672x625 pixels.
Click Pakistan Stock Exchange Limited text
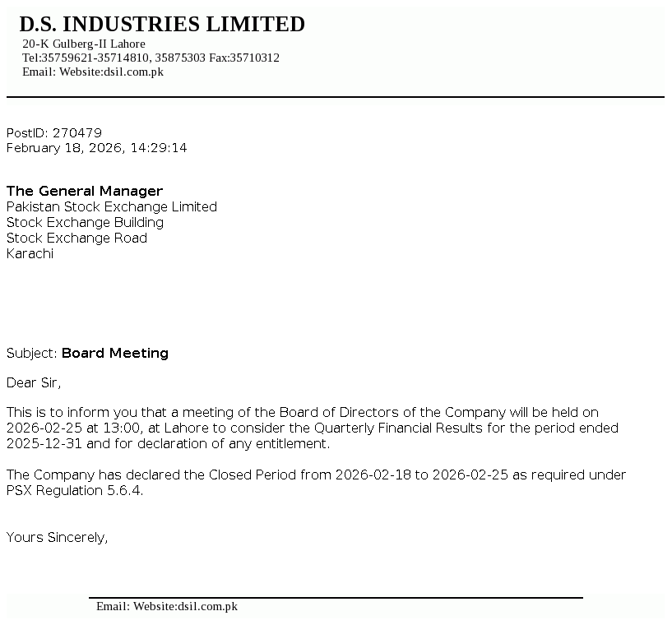tap(112, 206)
